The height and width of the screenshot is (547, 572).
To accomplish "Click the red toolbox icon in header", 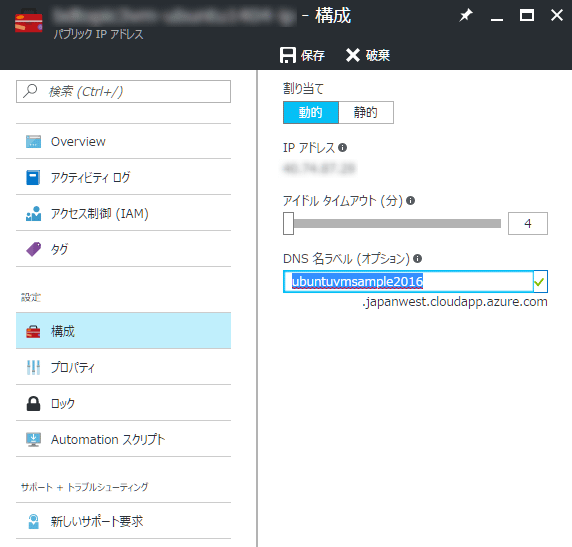I will pos(29,21).
